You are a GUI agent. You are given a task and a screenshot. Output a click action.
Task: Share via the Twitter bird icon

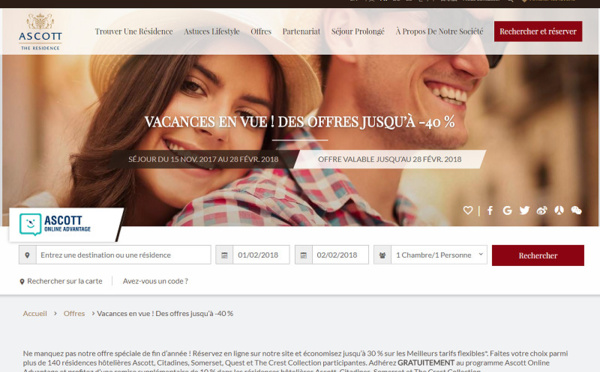point(524,210)
